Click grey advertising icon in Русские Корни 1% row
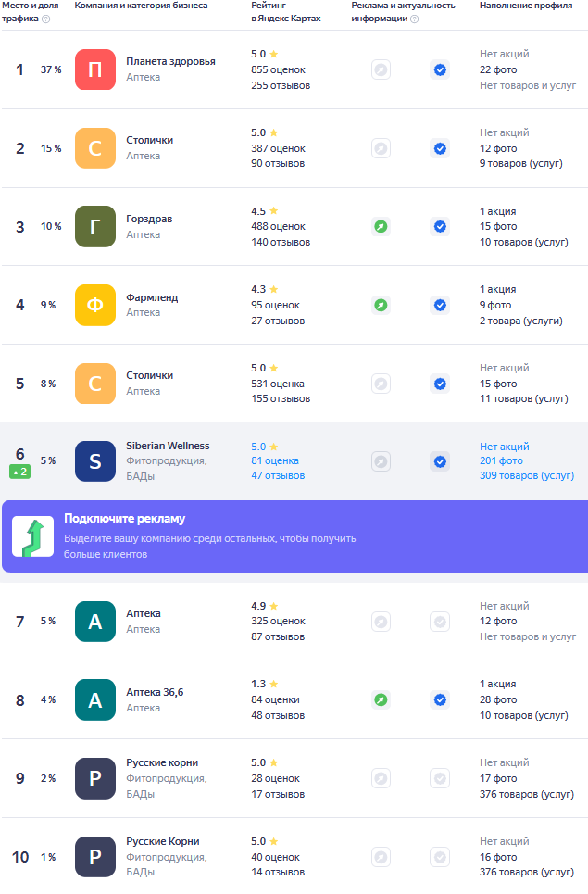The width and height of the screenshot is (588, 894). (381, 857)
